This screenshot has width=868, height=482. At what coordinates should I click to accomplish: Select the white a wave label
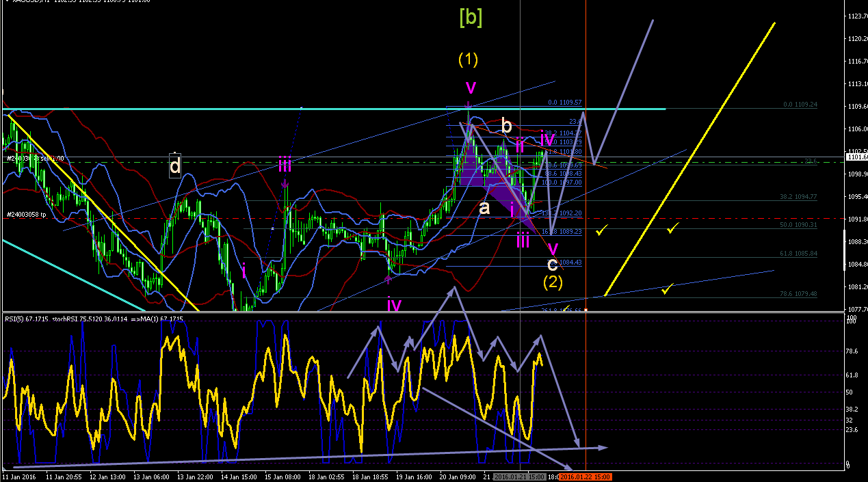click(484, 208)
